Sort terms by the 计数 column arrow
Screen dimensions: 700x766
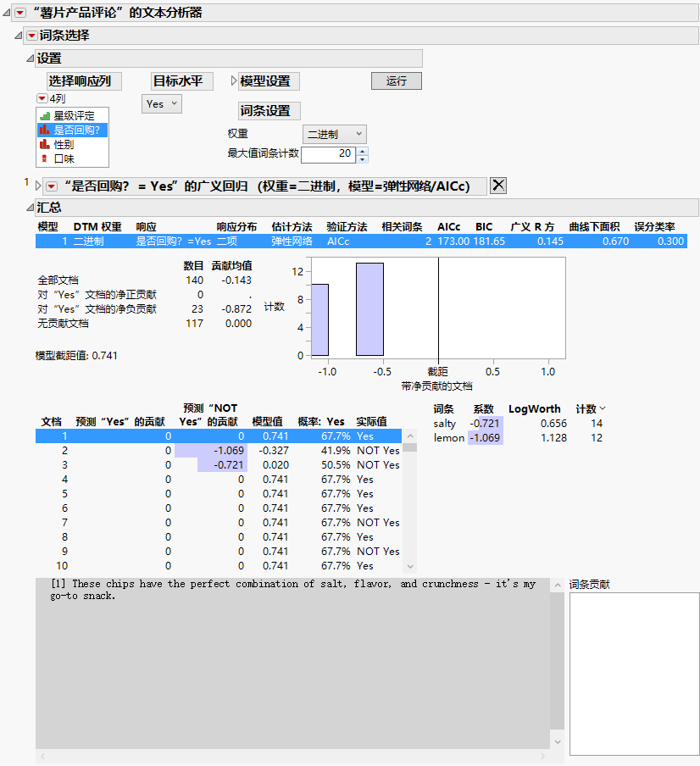603,408
